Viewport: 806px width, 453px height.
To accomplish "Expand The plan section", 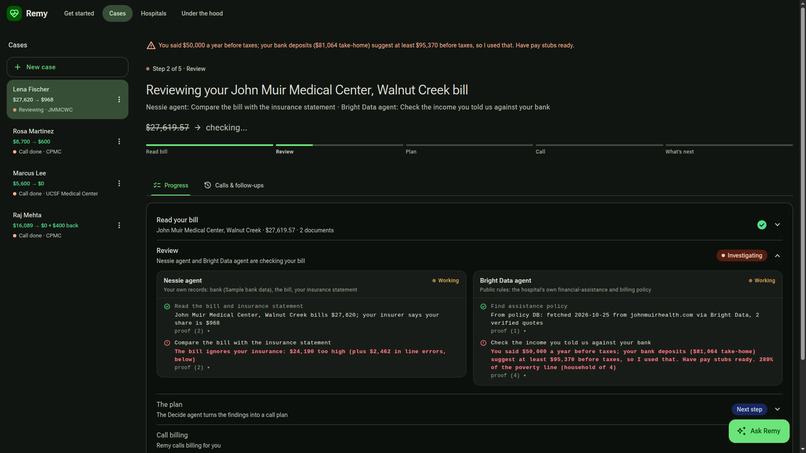I will click(x=777, y=409).
